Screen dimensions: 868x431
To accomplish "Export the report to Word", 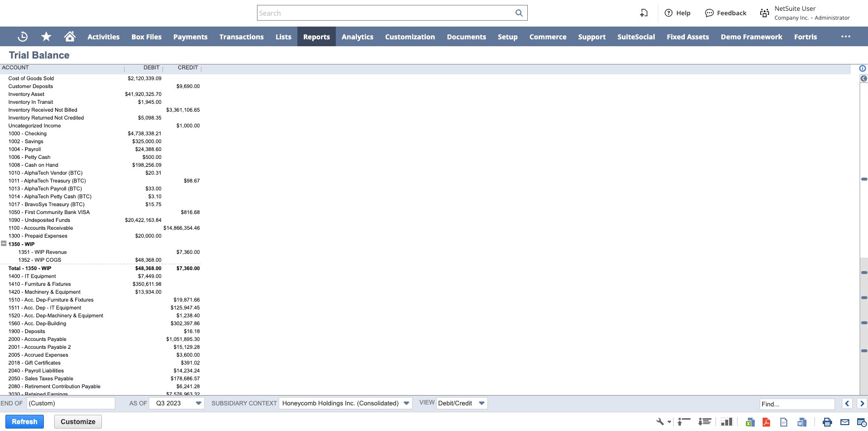I will [x=802, y=422].
